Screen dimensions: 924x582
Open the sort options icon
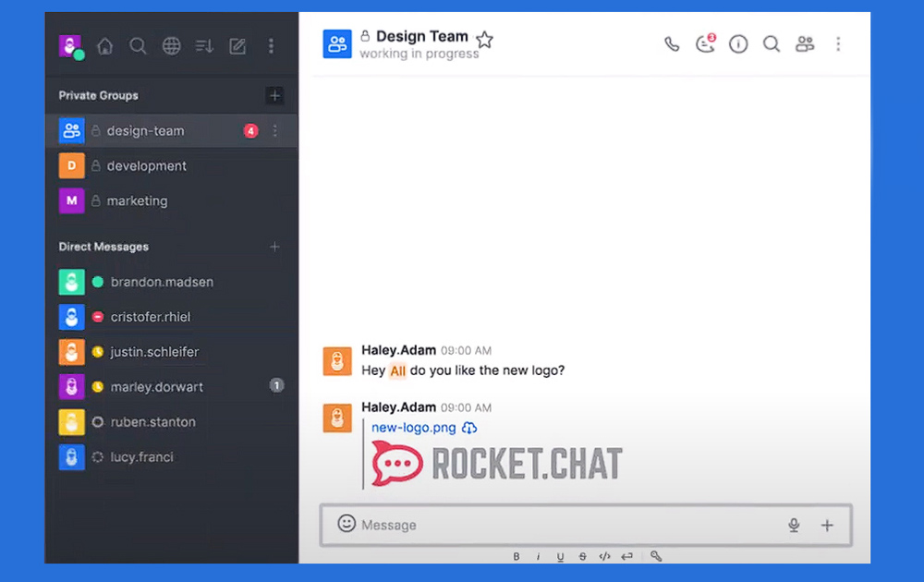point(204,46)
